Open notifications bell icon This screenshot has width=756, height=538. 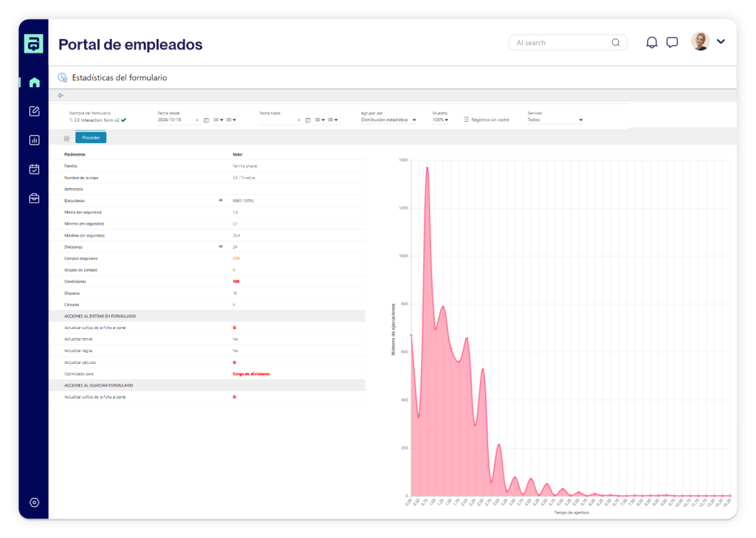tap(651, 42)
